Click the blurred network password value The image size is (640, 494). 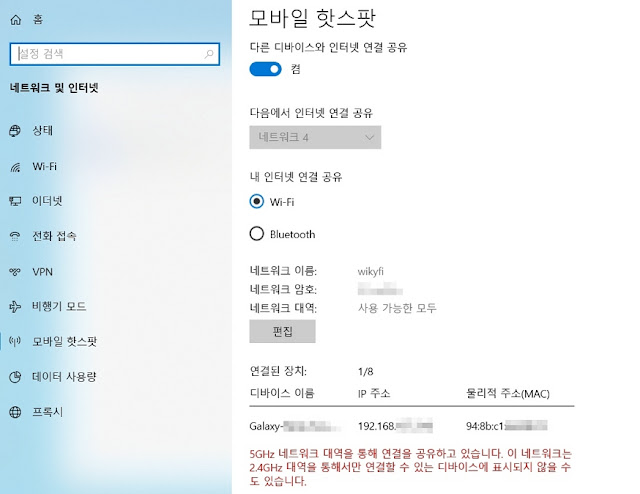click(x=380, y=289)
